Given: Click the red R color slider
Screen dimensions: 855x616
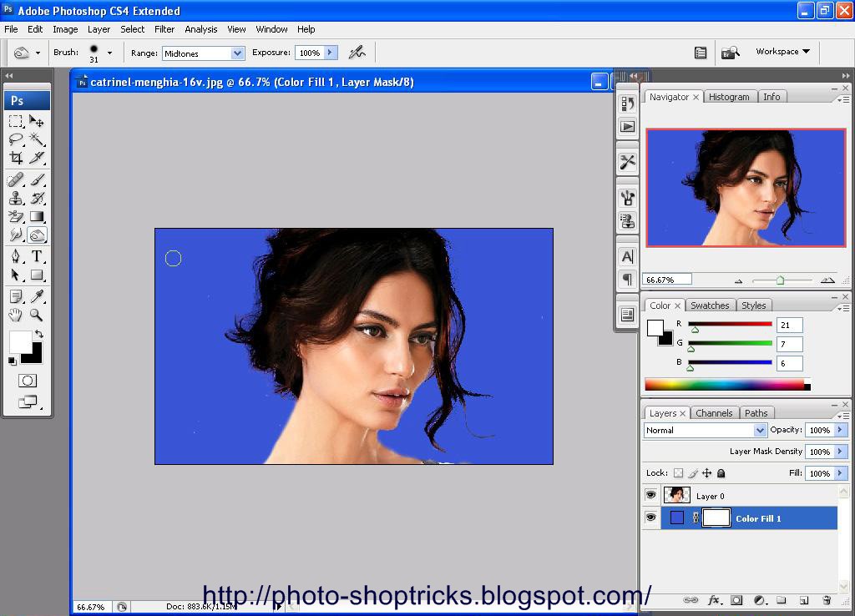Looking at the screenshot, I should [x=730, y=325].
